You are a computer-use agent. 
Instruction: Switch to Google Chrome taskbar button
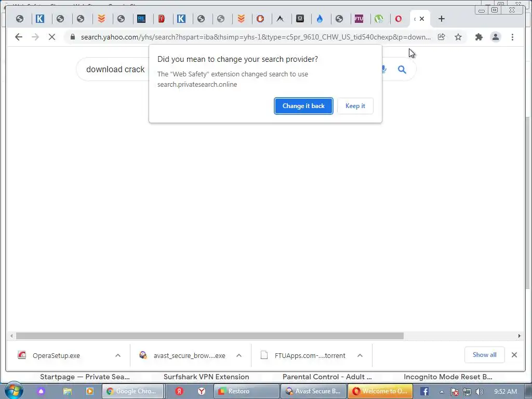132,391
